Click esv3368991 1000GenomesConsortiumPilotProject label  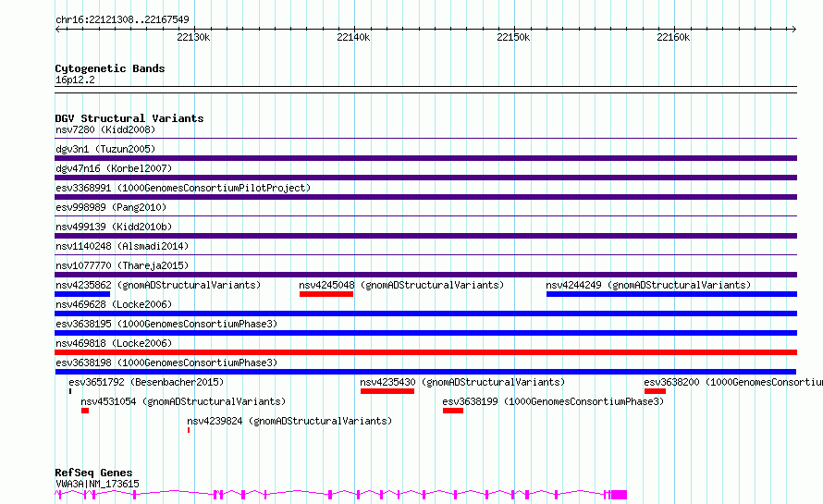tap(183, 188)
